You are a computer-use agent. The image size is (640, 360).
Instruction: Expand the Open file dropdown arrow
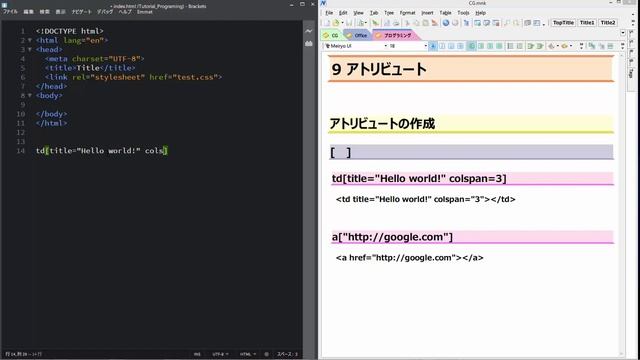click(x=342, y=23)
